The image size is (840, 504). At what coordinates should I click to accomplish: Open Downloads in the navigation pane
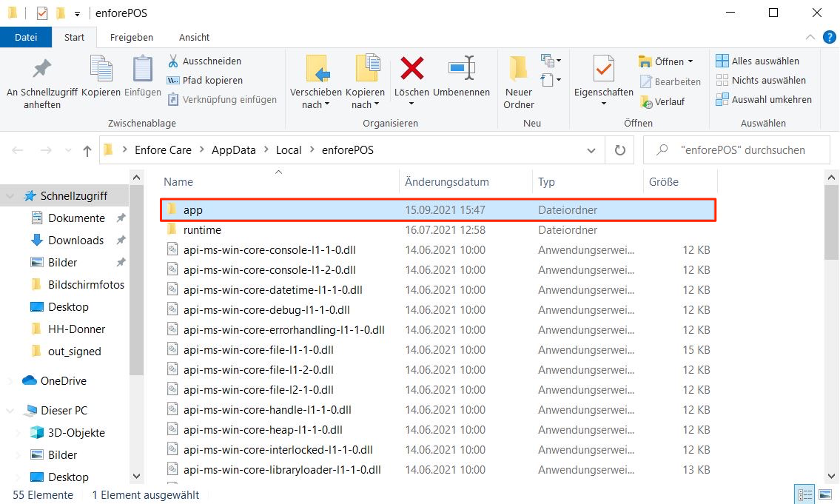click(75, 241)
